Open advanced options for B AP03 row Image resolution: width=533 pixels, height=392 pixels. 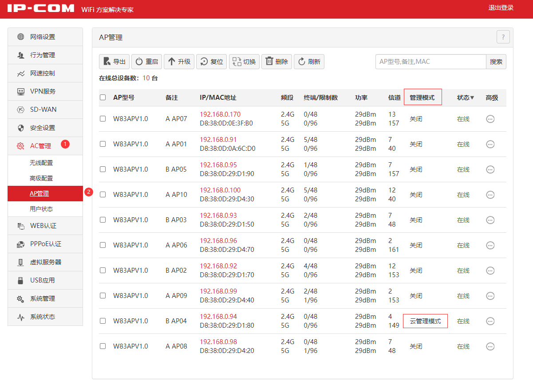[x=490, y=220]
